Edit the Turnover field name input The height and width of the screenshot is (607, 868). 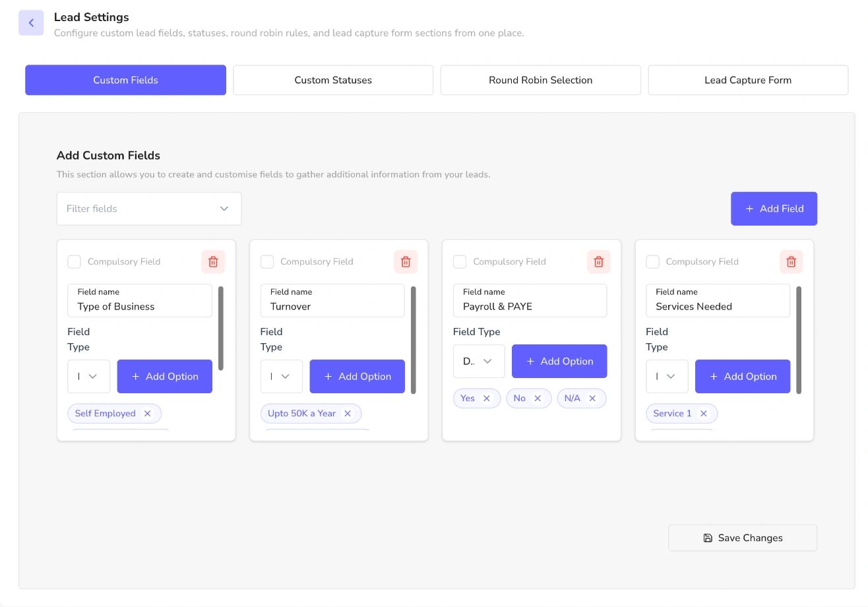click(332, 301)
